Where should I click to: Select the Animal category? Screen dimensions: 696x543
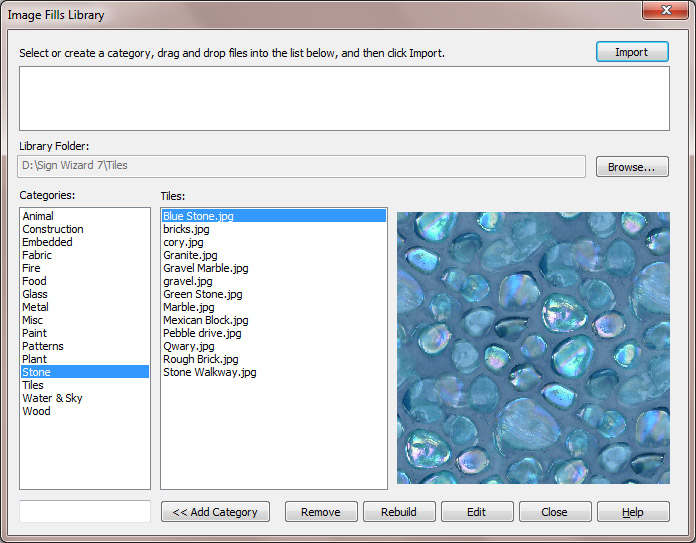point(85,216)
